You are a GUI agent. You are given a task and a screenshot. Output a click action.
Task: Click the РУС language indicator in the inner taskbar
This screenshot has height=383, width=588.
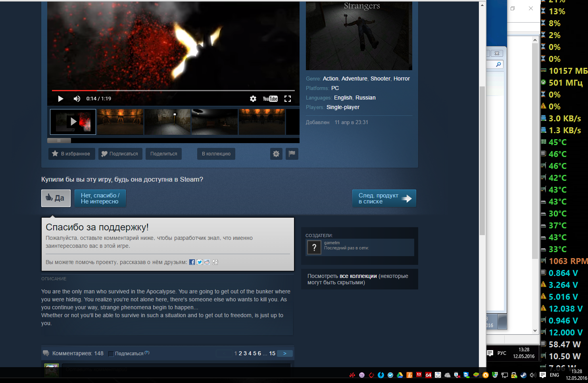pos(502,353)
